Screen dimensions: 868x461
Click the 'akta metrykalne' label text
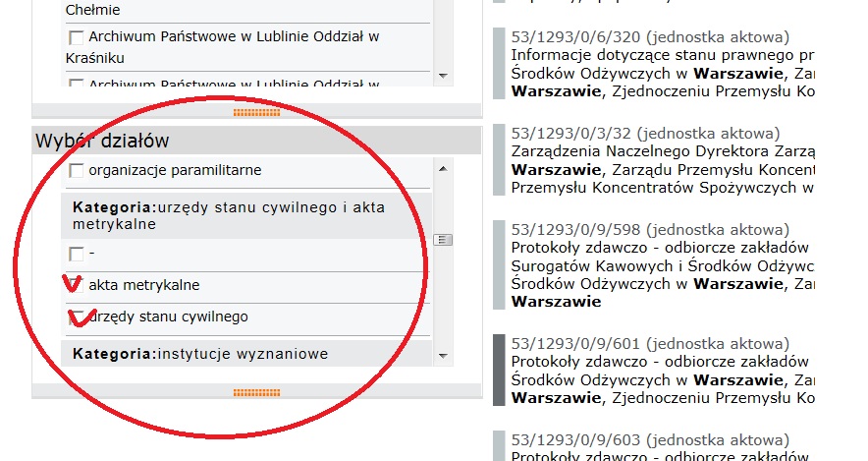pos(144,285)
